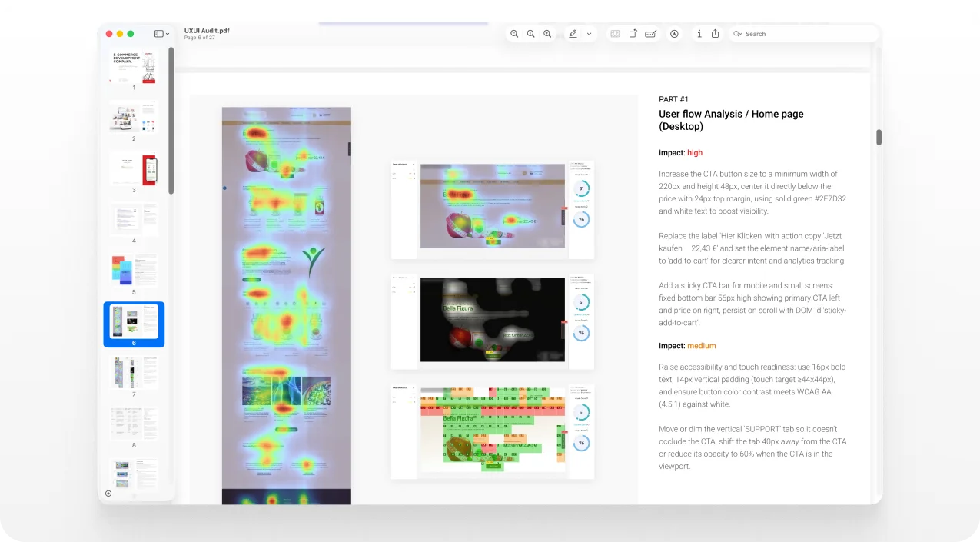Click the text field markup icon
Viewport: 980px width, 542px height.
(x=650, y=34)
